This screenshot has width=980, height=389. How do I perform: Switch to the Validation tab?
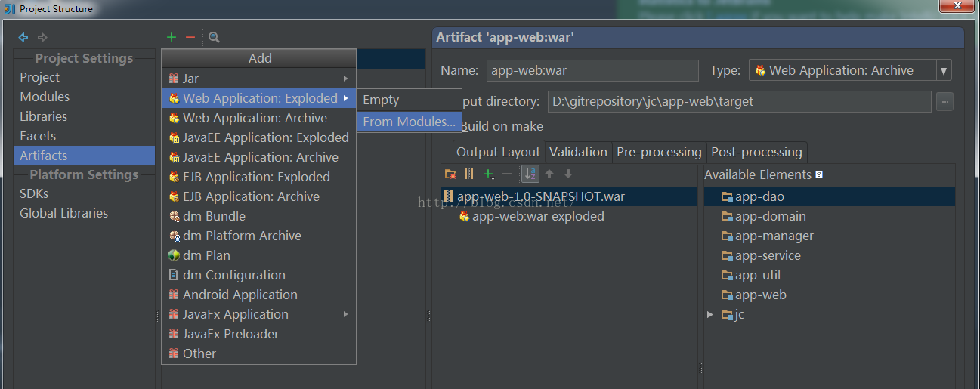(x=578, y=152)
